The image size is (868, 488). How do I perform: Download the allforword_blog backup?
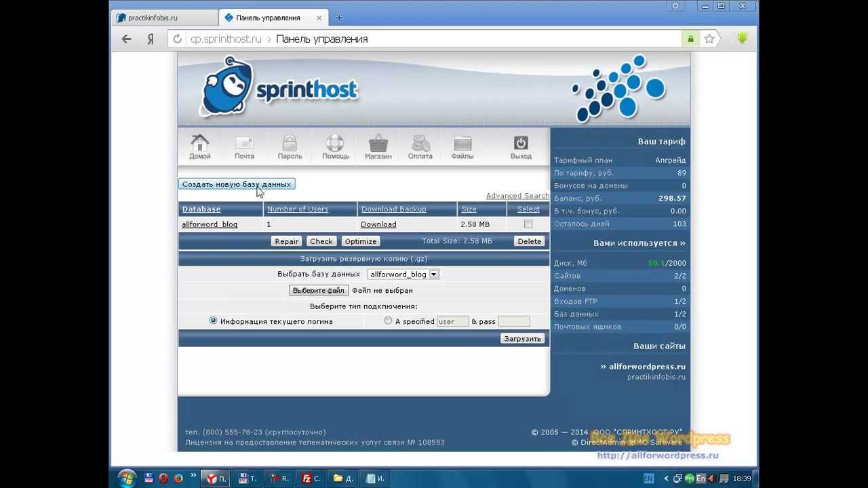pyautogui.click(x=378, y=224)
